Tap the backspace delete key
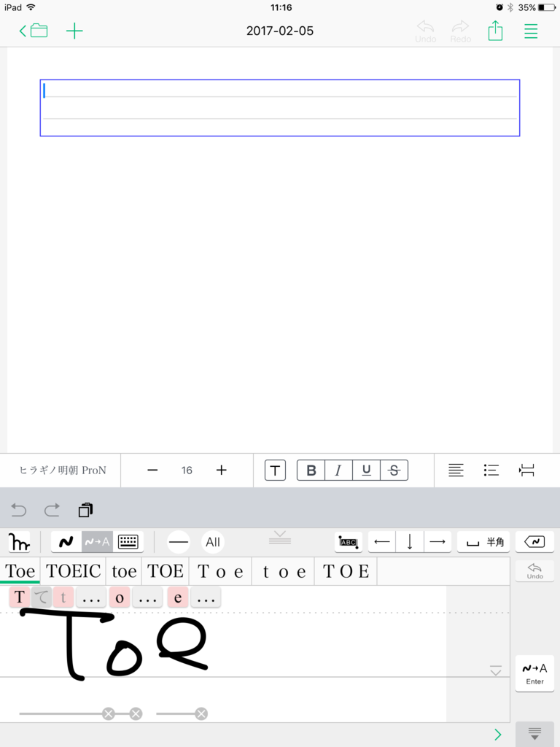Image resolution: width=560 pixels, height=747 pixels. [534, 542]
